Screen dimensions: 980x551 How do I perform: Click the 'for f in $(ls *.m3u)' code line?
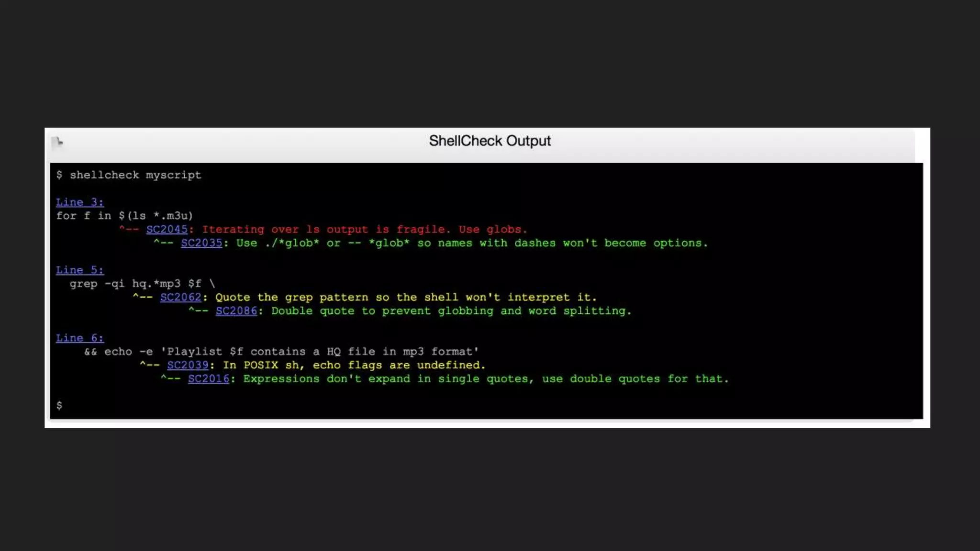point(124,216)
